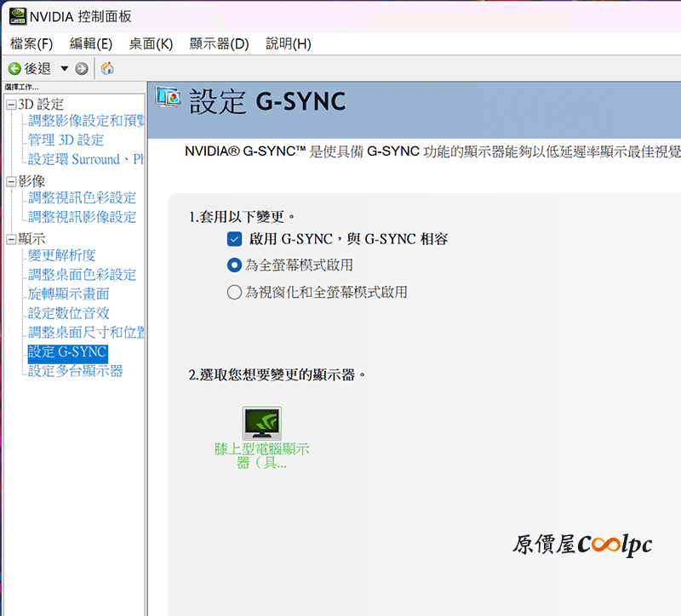Open 調整視訊影像設定 page
Screen dimensions: 681x616
pyautogui.click(x=82, y=217)
